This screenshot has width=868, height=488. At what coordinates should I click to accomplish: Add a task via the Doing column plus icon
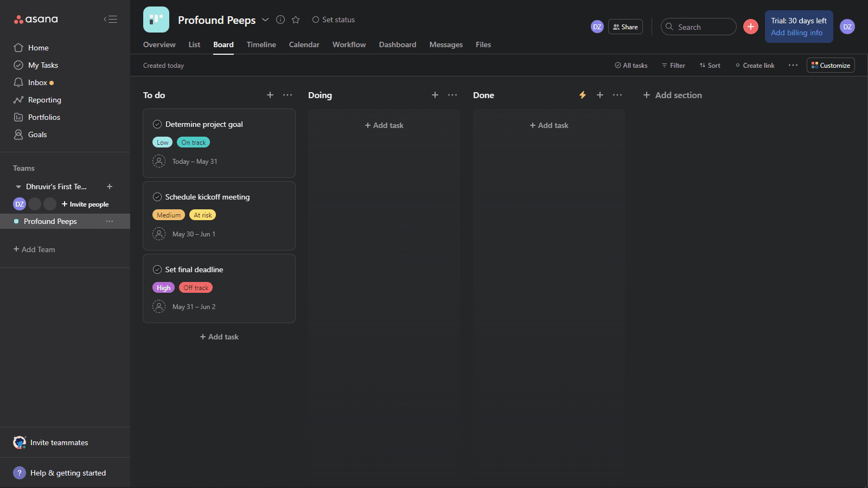click(435, 95)
